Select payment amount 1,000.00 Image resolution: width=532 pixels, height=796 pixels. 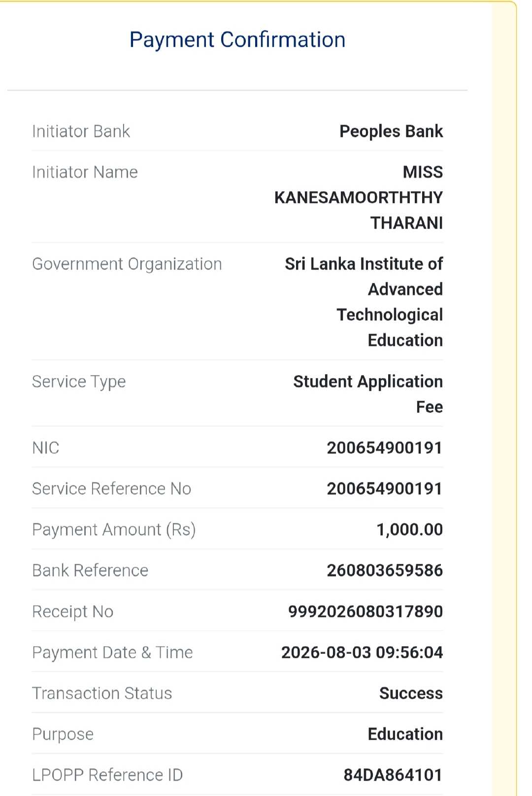[x=410, y=530]
